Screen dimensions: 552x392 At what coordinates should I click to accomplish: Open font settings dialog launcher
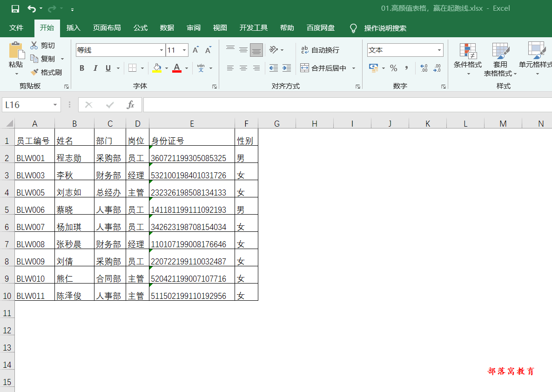pyautogui.click(x=215, y=86)
